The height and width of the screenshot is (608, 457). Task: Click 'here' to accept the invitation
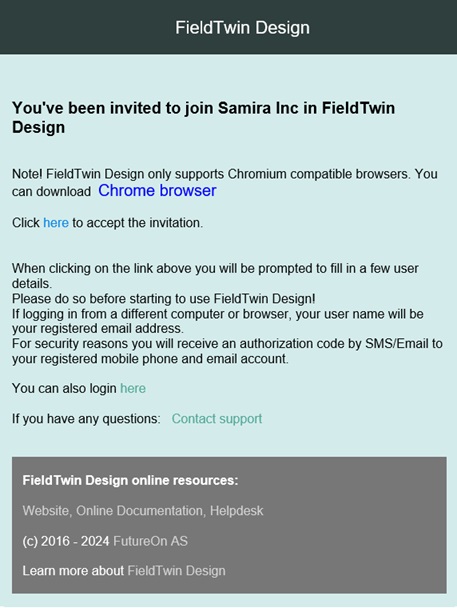pos(56,223)
